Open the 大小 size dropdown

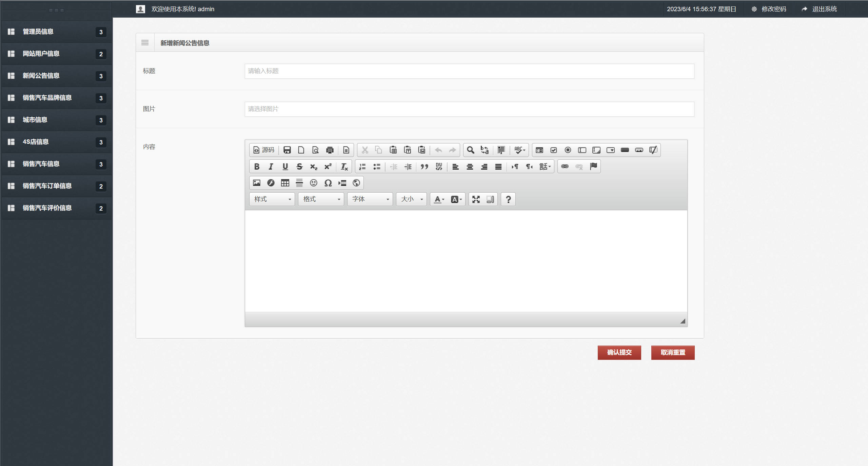click(411, 199)
